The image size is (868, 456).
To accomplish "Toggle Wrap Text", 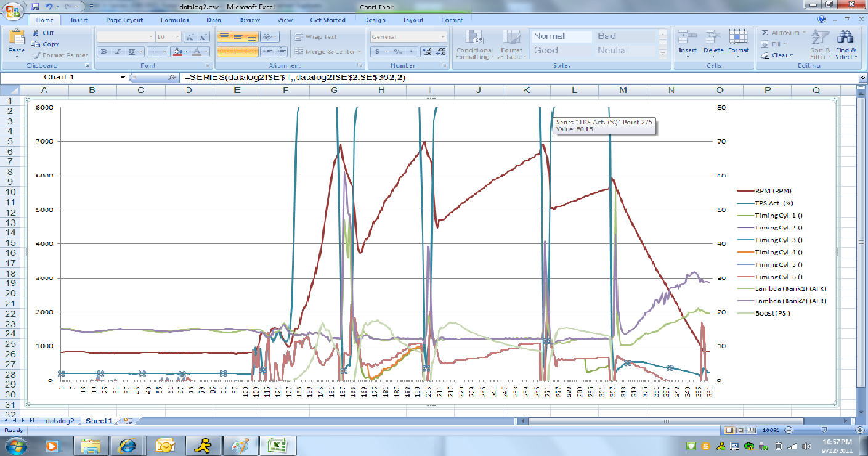I will (x=315, y=37).
